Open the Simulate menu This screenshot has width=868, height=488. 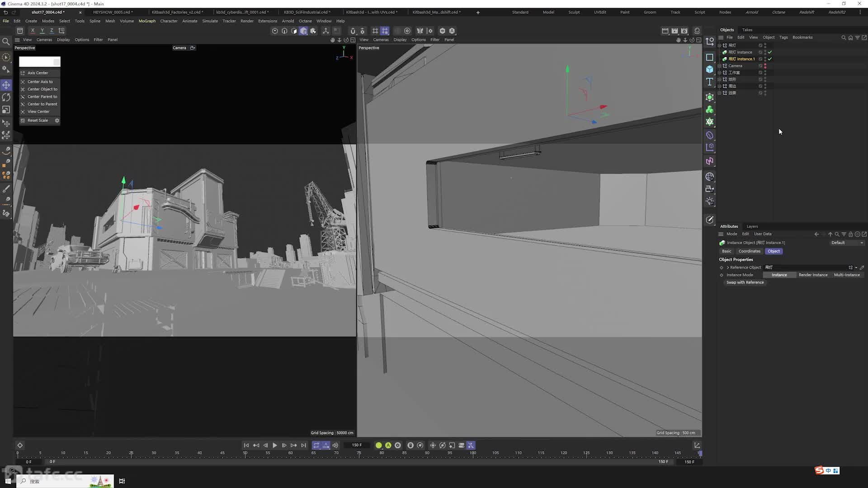click(x=210, y=21)
